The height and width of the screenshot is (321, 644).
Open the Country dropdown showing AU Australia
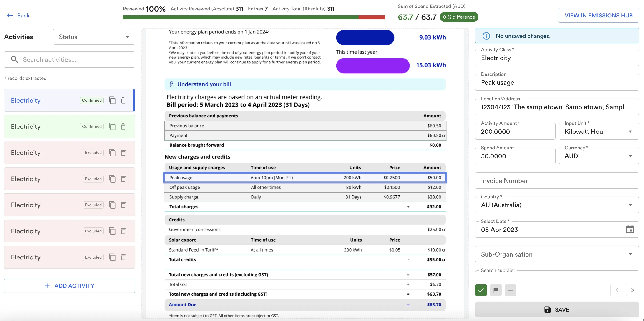click(631, 205)
